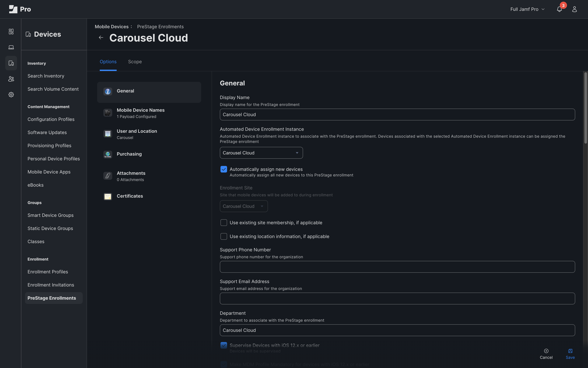The height and width of the screenshot is (368, 588).
Task: Open the Mobile Devices breadcrumb link
Action: pos(112,27)
